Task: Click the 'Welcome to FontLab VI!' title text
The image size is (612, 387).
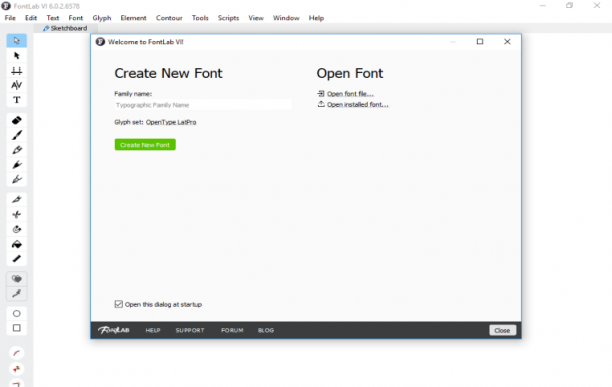Action: tap(146, 42)
